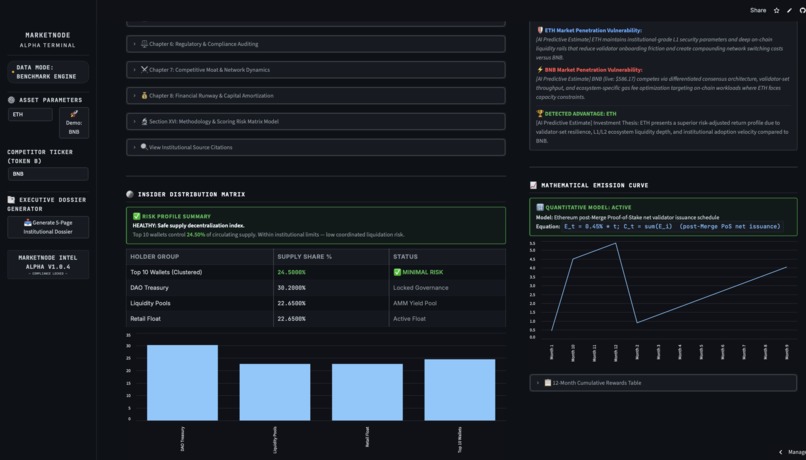This screenshot has width=806, height=460.
Task: Click the inbox icon on Generate Dossier button
Action: pyautogui.click(x=28, y=223)
